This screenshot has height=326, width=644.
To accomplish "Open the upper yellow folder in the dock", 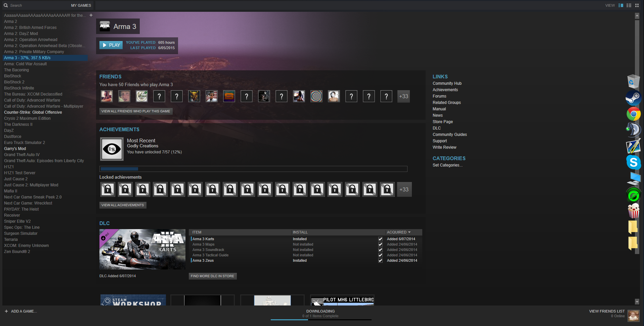I will click(x=633, y=227).
